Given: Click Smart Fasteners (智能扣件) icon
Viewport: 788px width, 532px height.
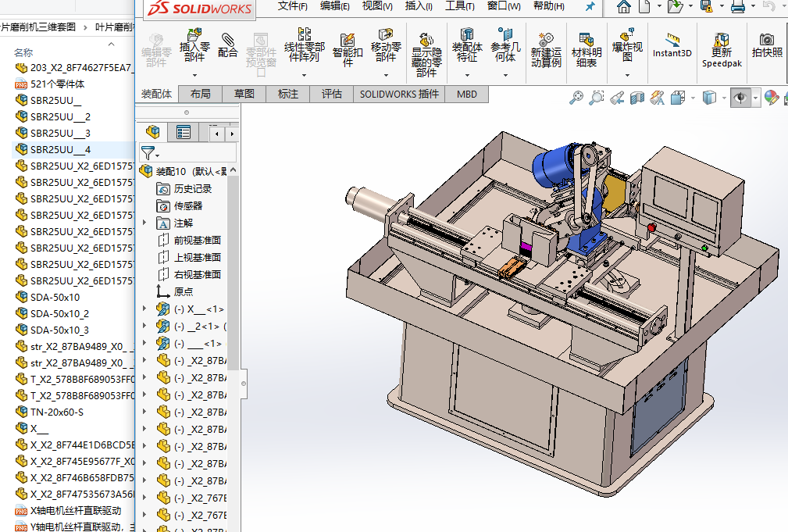Looking at the screenshot, I should [348, 50].
